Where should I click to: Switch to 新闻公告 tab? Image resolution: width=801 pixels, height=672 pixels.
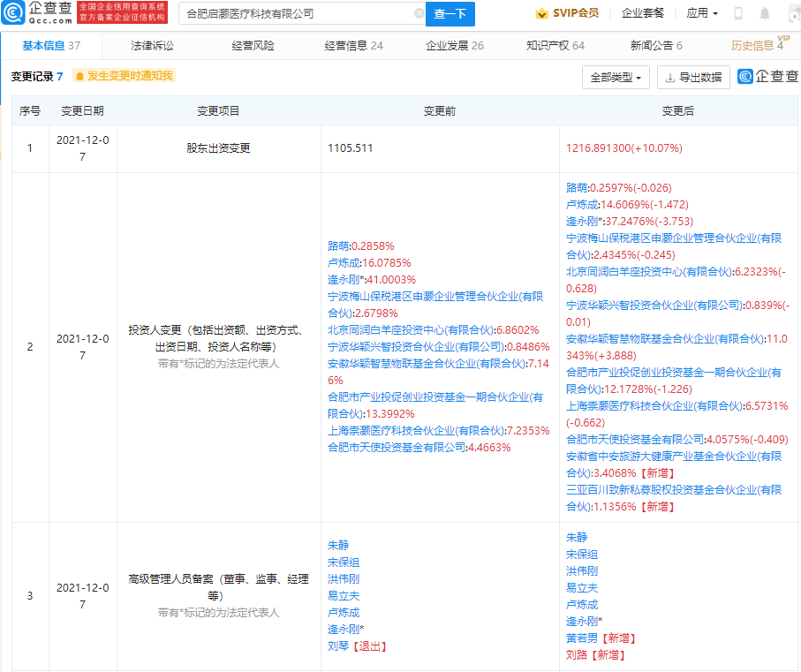tap(656, 45)
